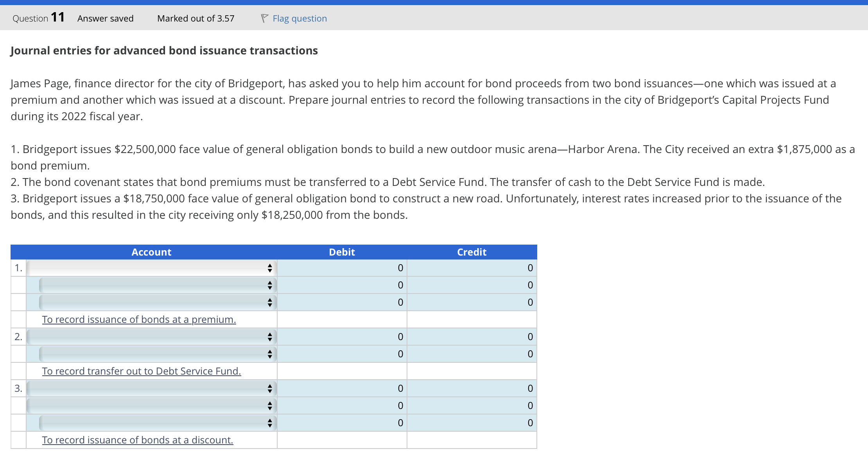Click the Account column header

click(151, 252)
